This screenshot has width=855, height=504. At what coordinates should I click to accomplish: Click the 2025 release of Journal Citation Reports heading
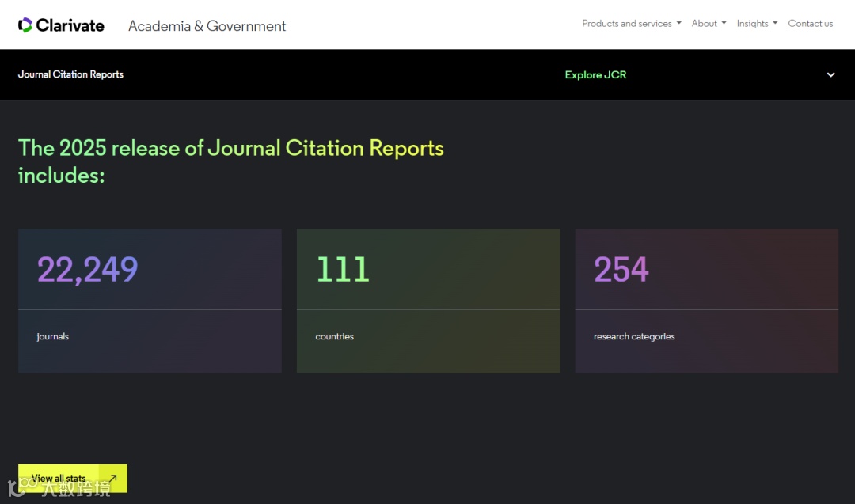click(230, 161)
